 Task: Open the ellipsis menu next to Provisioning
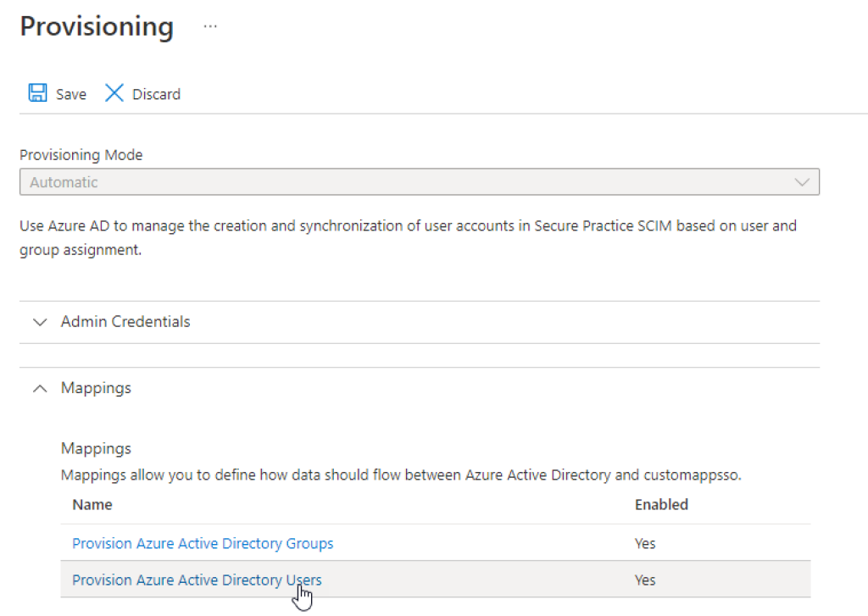point(209,25)
